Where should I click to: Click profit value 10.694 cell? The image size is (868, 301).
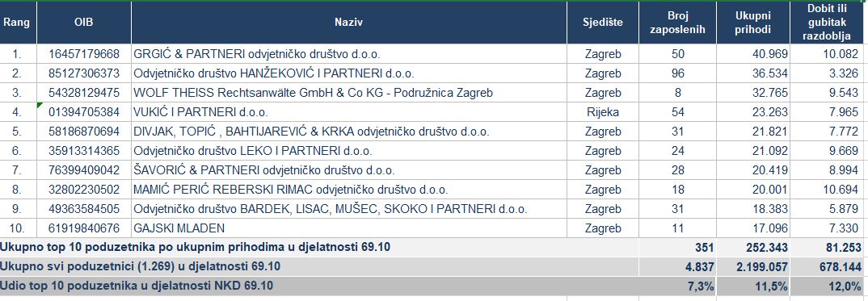pos(828,190)
